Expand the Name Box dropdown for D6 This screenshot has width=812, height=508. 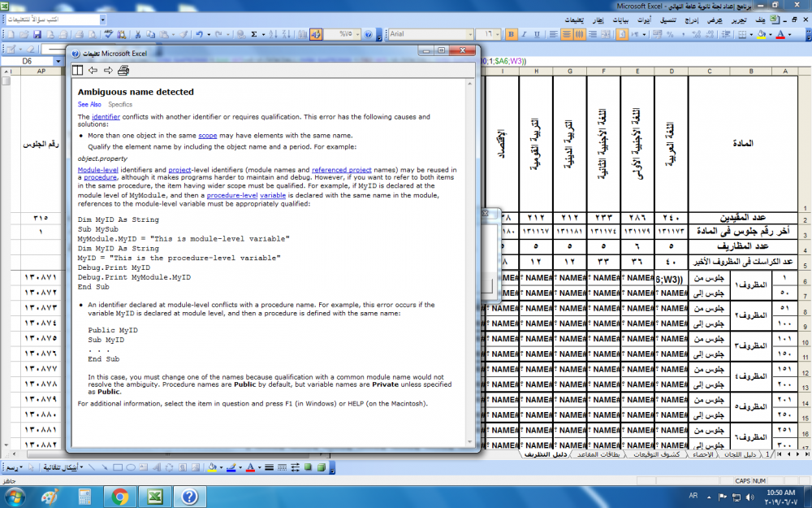pos(58,61)
